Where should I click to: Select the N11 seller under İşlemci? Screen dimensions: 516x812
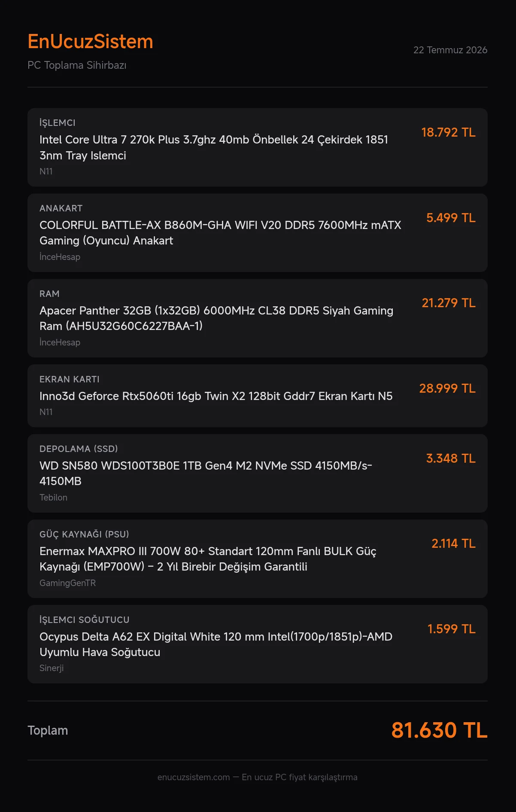click(x=46, y=171)
